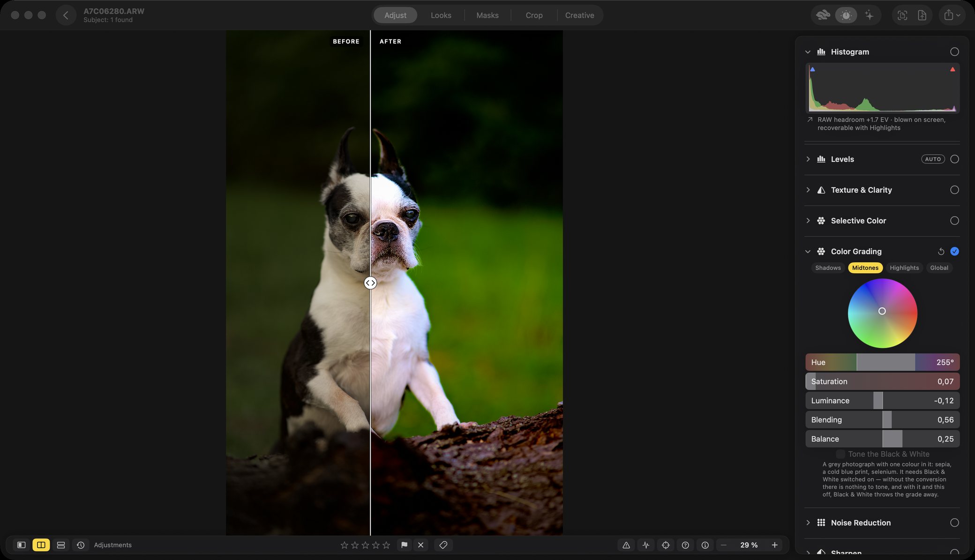Screen dimensions: 975x560
Task: Collapse the Color Grading chevron
Action: pyautogui.click(x=808, y=252)
